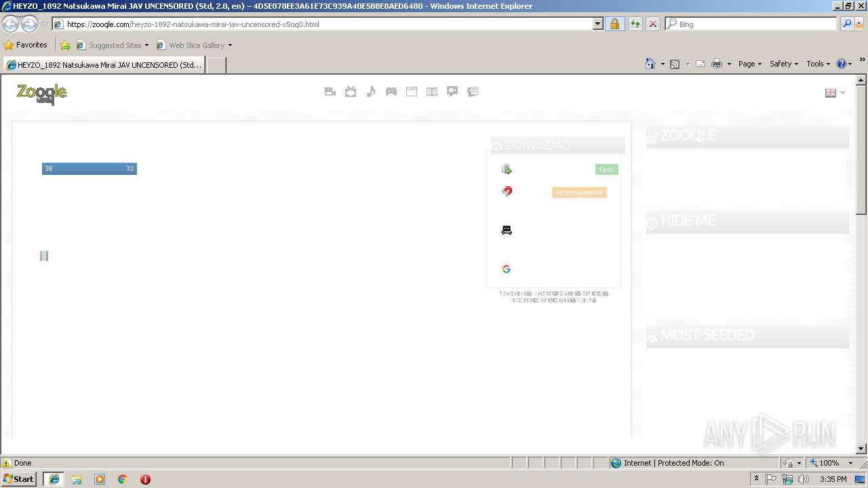Click the Home toolbar icon

(650, 64)
